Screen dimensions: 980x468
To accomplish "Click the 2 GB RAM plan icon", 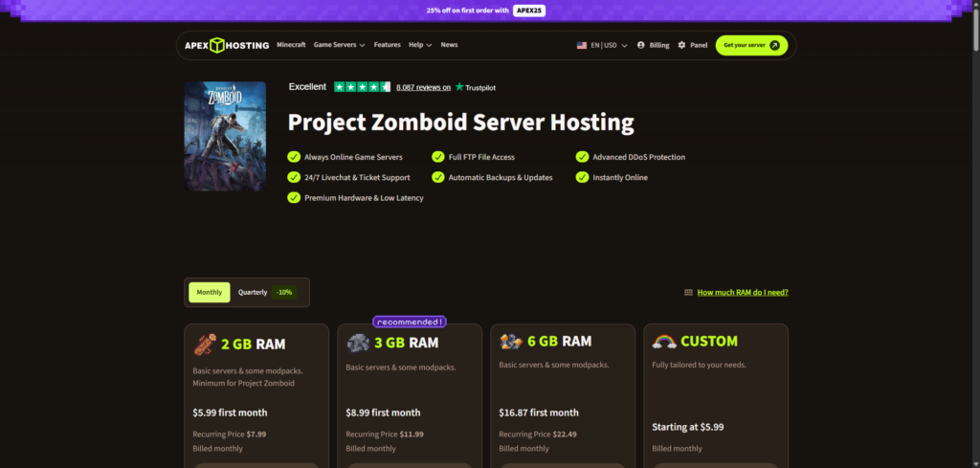I will 205,344.
